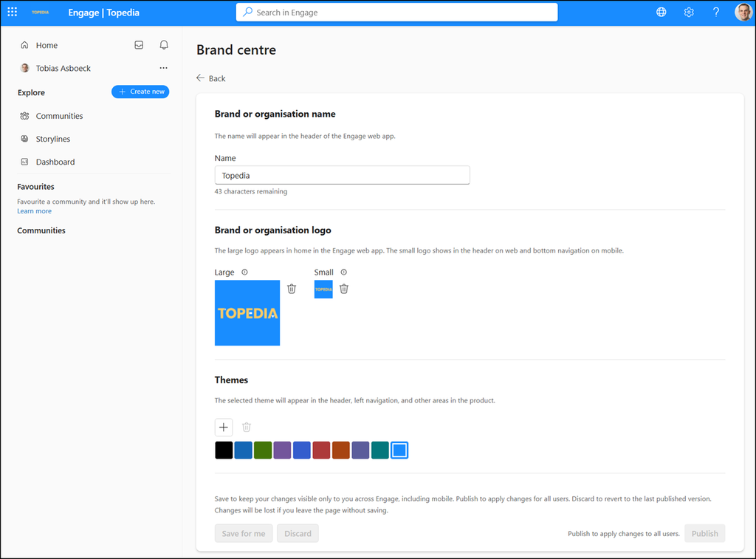The width and height of the screenshot is (756, 559).
Task: Open the help question mark icon
Action: 716,12
